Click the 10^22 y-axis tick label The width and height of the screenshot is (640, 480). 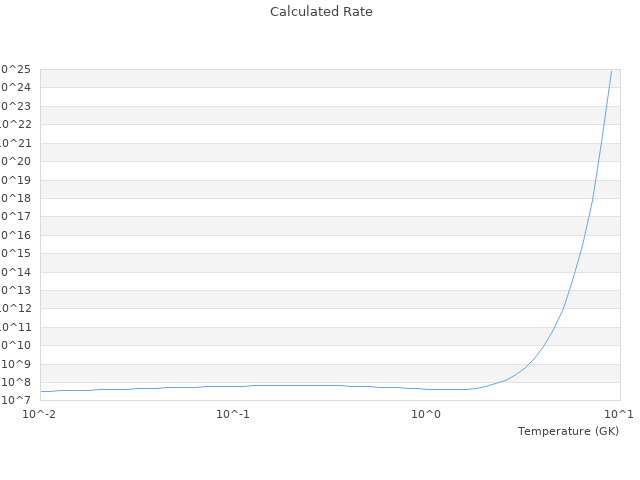[16, 124]
